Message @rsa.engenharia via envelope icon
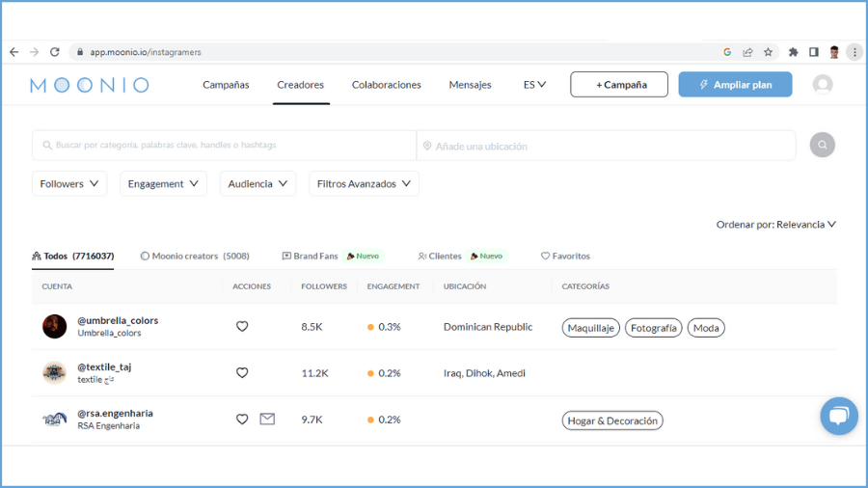 (267, 419)
